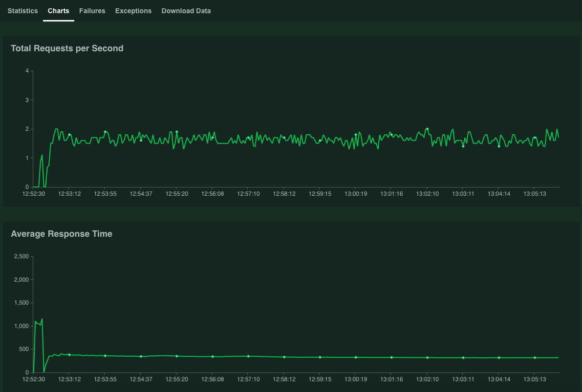Click the Average Response Time chart title
582x392 pixels.
(62, 234)
